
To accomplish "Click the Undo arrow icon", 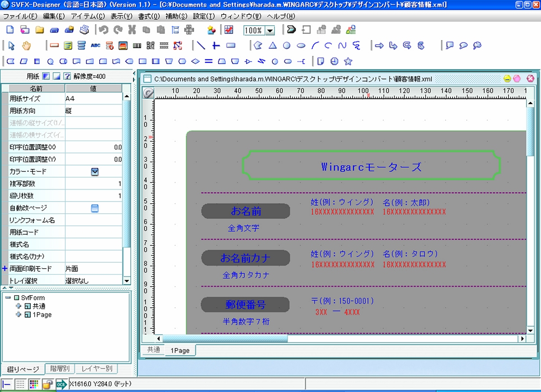I will (x=103, y=30).
